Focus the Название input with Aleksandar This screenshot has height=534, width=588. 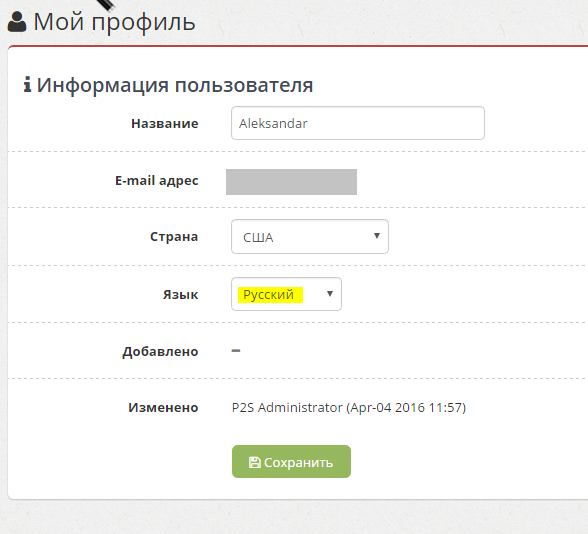tap(358, 123)
